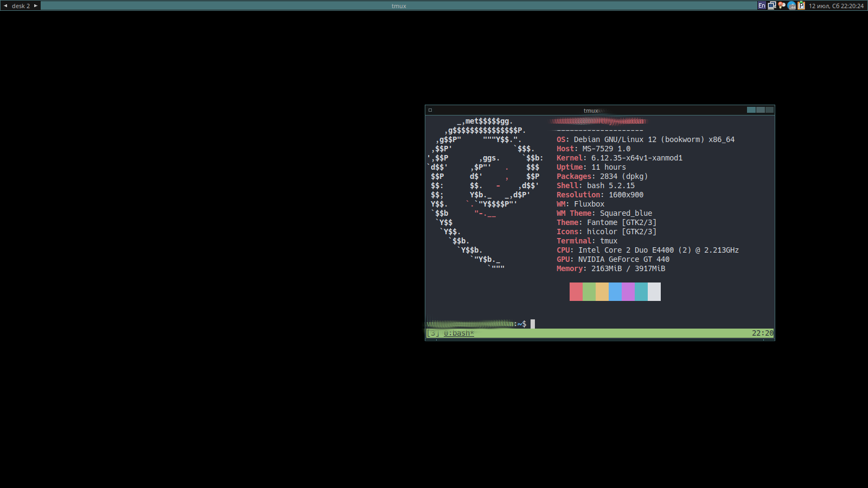Click the Resolution value '1600x900'
This screenshot has width=868, height=488.
[x=626, y=195]
